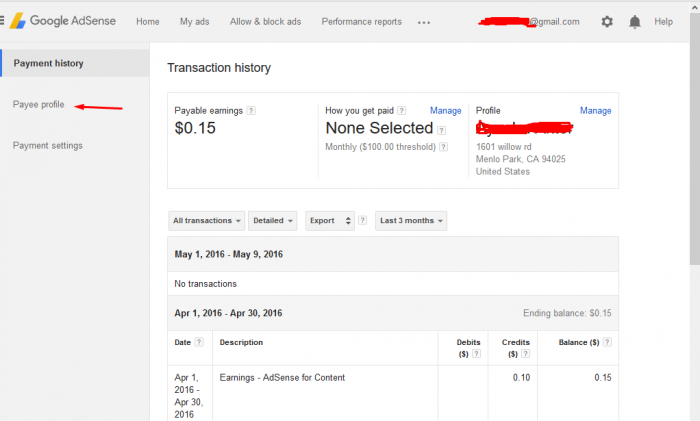Open the Last 3 months dropdown

click(x=411, y=220)
